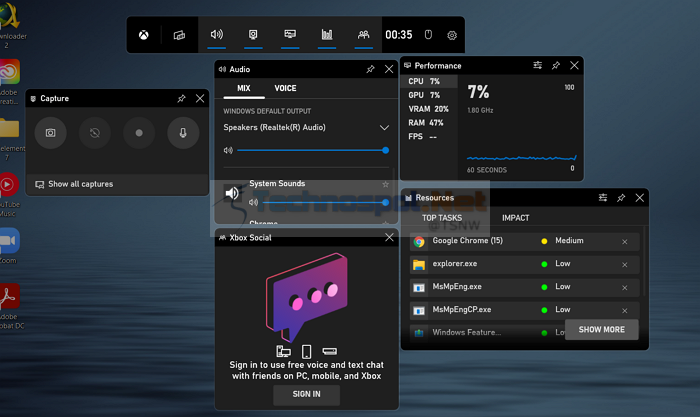
Task: Toggle the Performance widget from the Game Bar
Action: 290,34
